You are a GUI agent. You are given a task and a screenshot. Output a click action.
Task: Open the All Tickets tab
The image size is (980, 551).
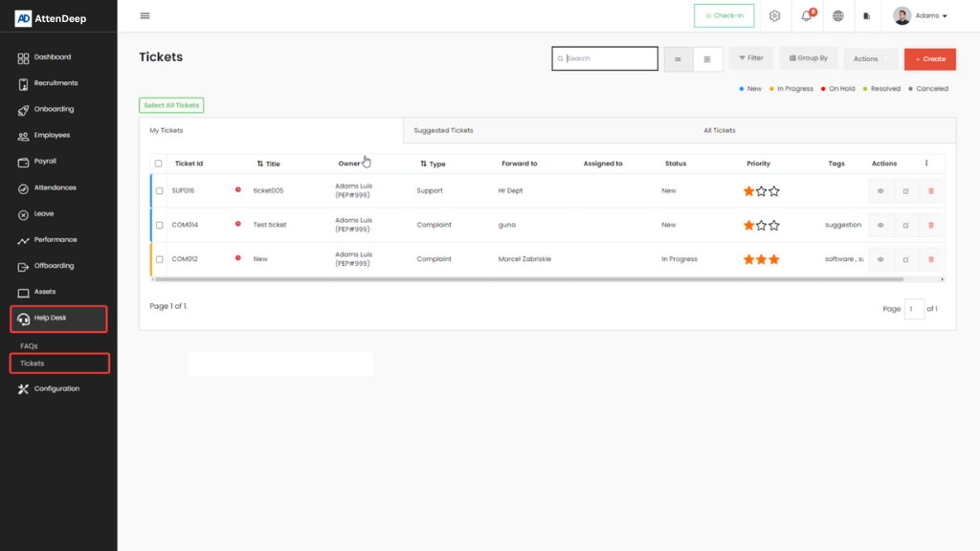point(719,130)
